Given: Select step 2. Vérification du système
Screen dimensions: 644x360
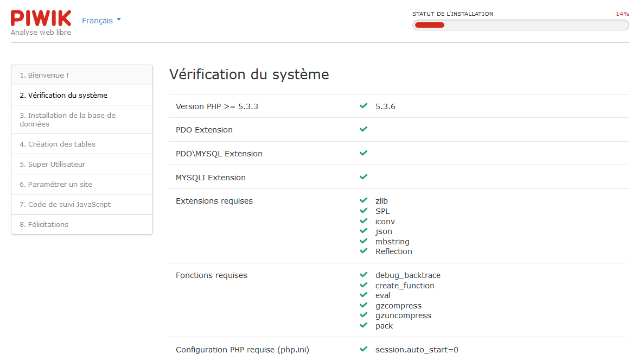Looking at the screenshot, I should pyautogui.click(x=82, y=96).
